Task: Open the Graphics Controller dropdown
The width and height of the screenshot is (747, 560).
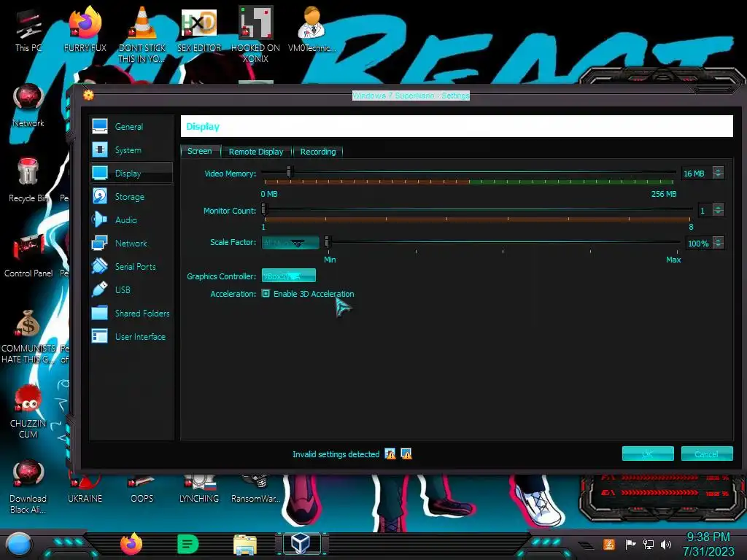Action: click(x=289, y=275)
